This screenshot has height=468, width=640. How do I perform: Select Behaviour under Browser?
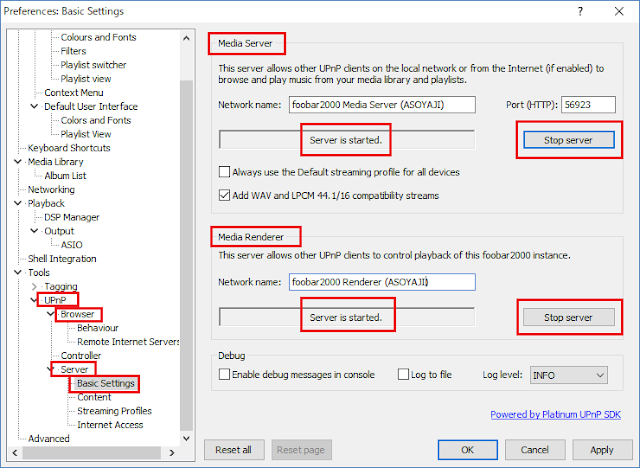(98, 328)
